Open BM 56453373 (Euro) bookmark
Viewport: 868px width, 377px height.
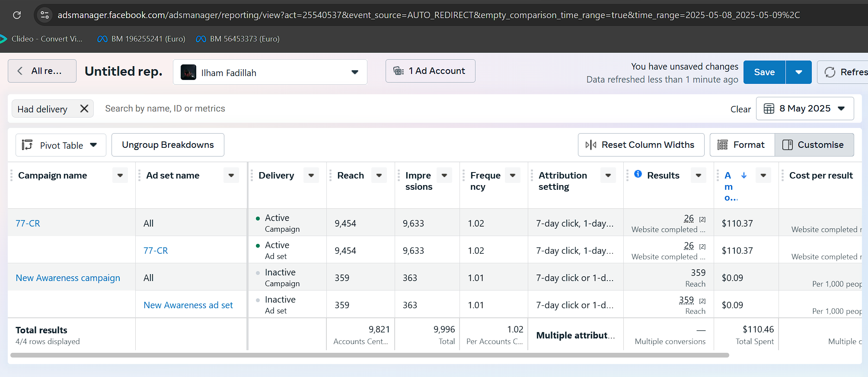tap(238, 39)
